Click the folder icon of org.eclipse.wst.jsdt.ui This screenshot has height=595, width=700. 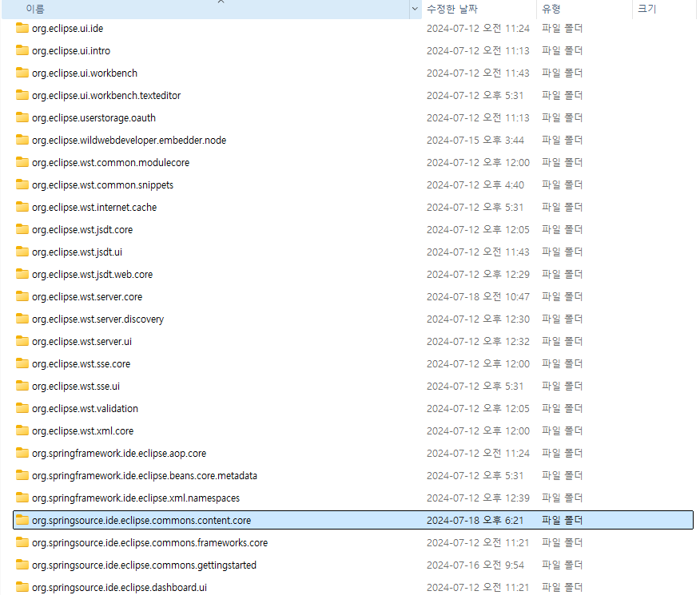click(x=22, y=252)
